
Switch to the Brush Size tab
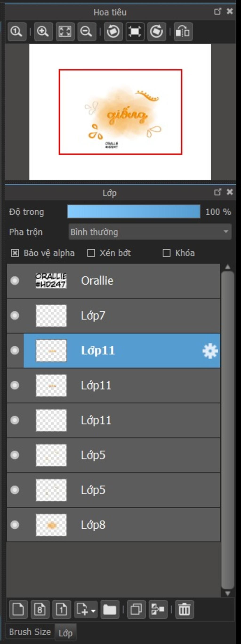point(30,632)
